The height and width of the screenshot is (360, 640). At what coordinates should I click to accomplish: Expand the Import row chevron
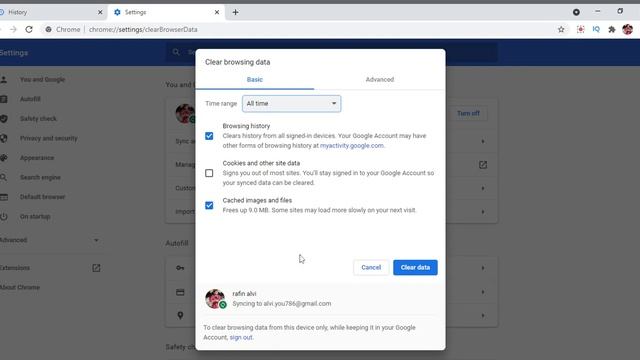pos(483,212)
